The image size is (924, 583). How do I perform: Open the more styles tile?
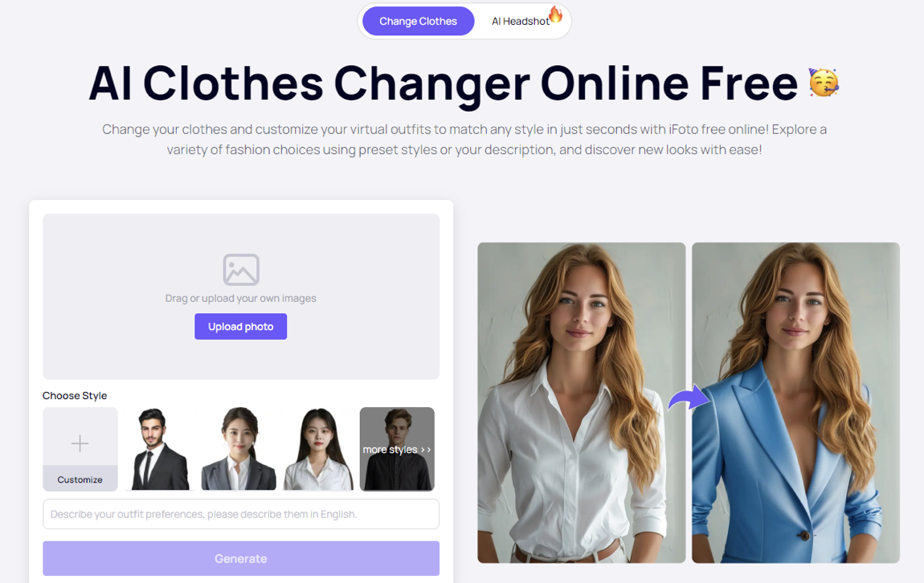(x=397, y=449)
